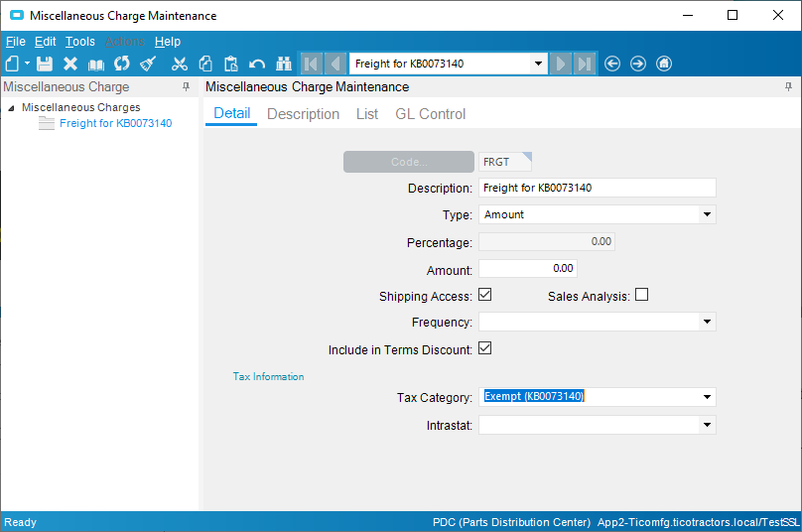Click the circled home icon
Screen dimensions: 802x532
pos(664,64)
